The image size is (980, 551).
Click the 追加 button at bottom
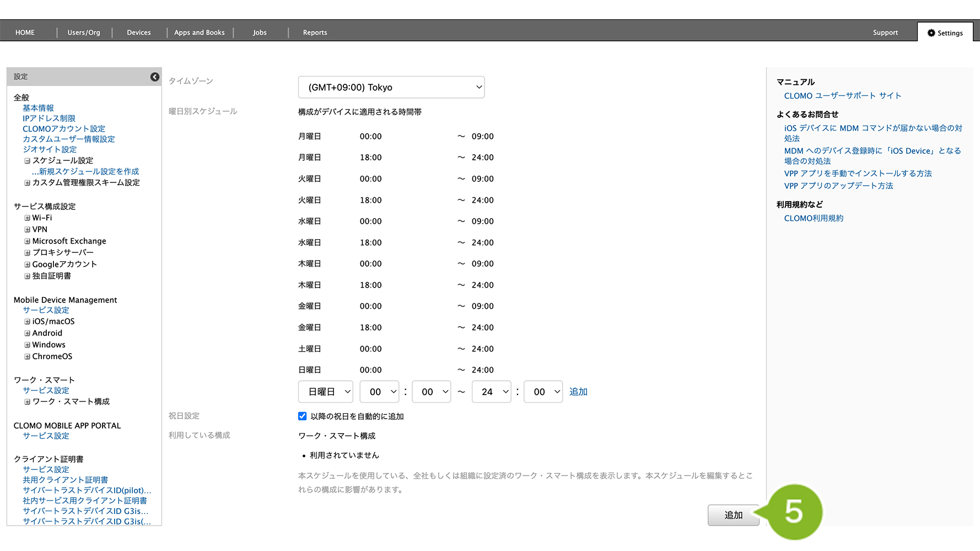tap(733, 515)
